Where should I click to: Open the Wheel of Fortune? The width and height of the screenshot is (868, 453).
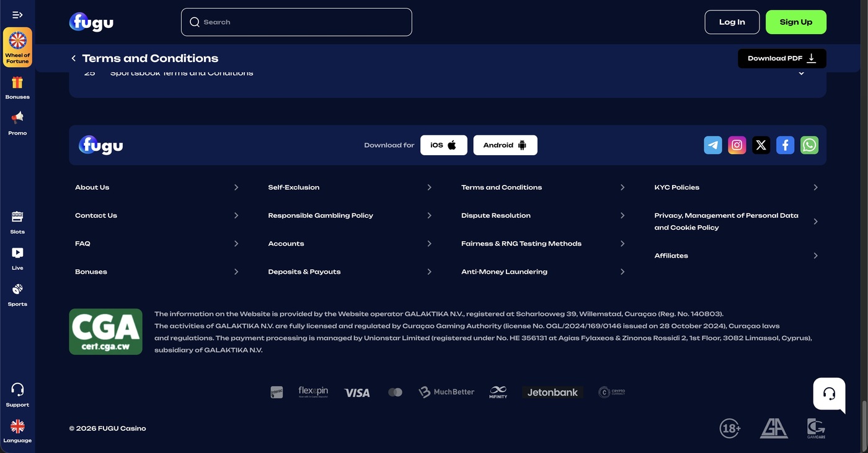(17, 47)
